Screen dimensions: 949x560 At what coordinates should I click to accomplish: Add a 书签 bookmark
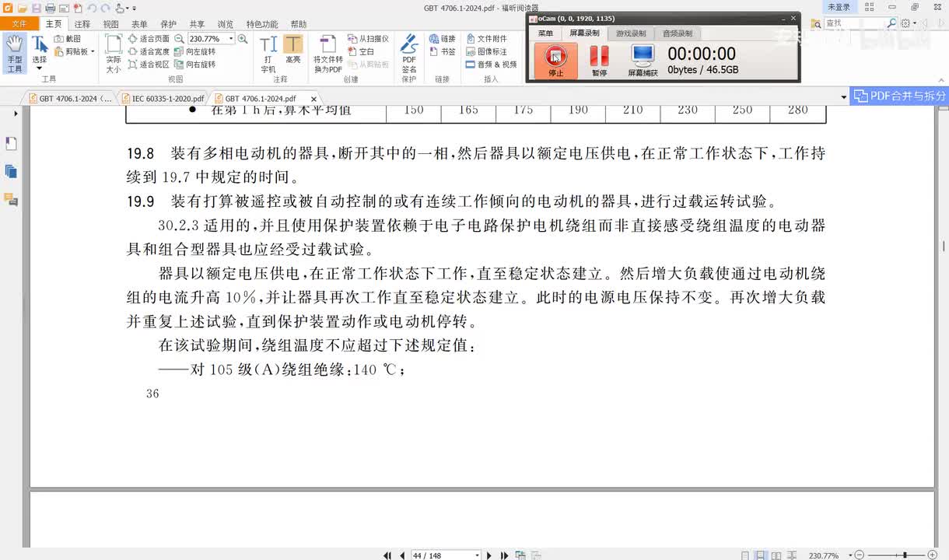tap(442, 51)
